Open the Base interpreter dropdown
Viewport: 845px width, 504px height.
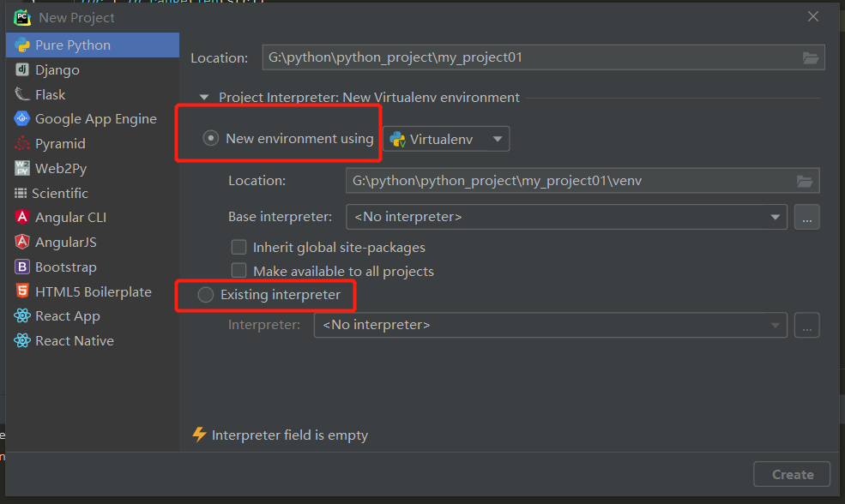pyautogui.click(x=566, y=217)
